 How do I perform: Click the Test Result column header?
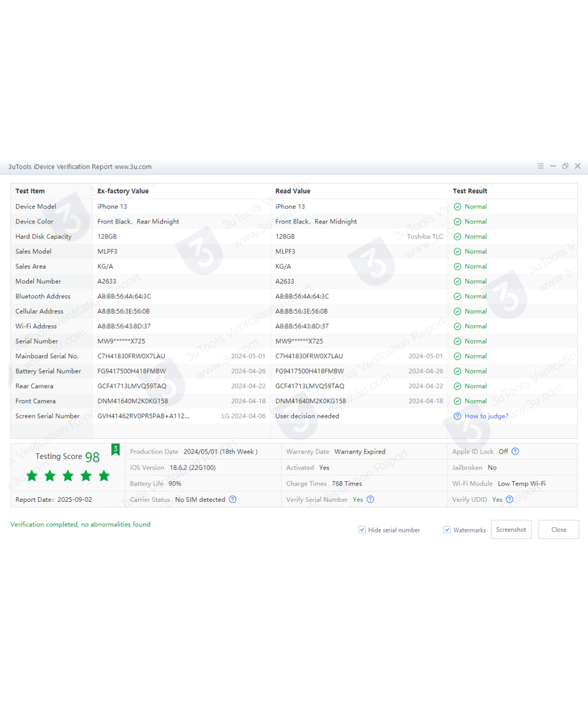470,191
